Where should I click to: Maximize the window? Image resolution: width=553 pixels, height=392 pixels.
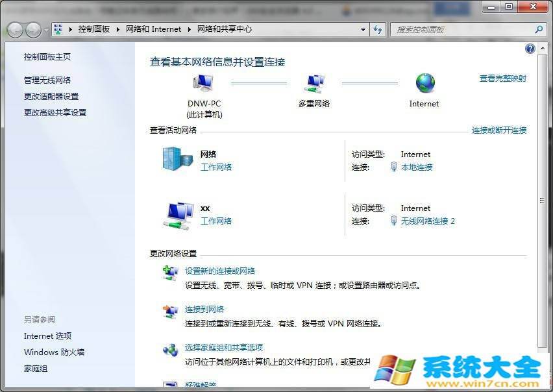509,7
